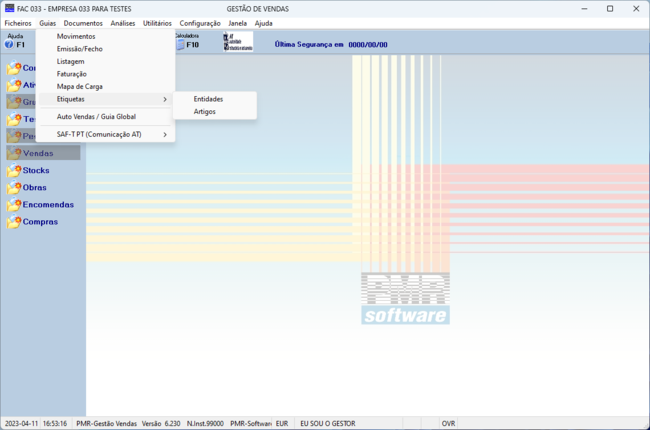The width and height of the screenshot is (650, 430).
Task: Expand SAF-T PT (Comunicação AT) submenu
Action: pos(164,135)
